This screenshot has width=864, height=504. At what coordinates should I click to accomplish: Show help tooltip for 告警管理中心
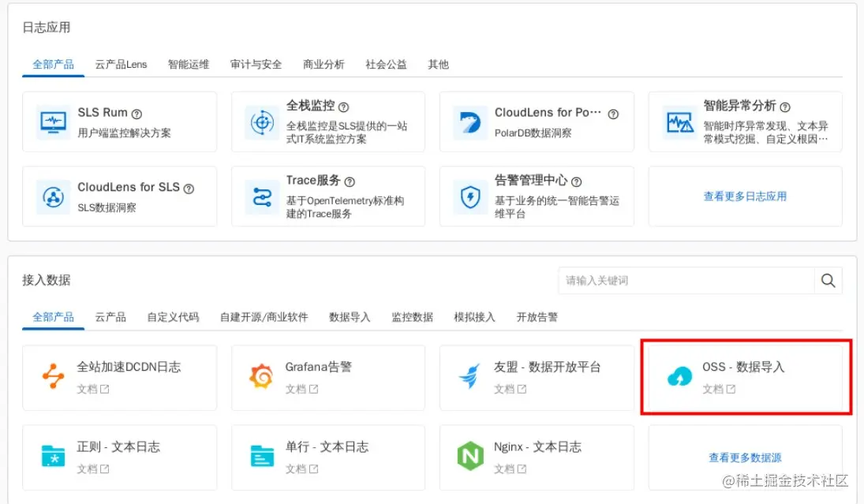(x=576, y=181)
